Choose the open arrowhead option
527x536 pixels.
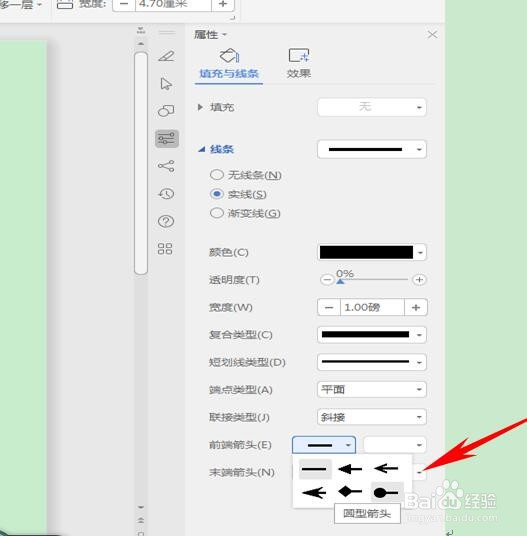[386, 468]
